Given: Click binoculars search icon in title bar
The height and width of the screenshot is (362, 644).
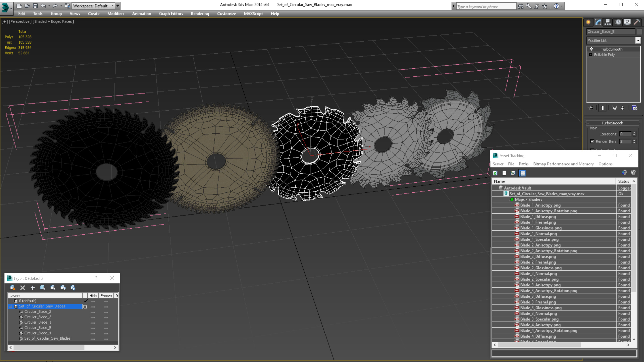Looking at the screenshot, I should tap(521, 6).
